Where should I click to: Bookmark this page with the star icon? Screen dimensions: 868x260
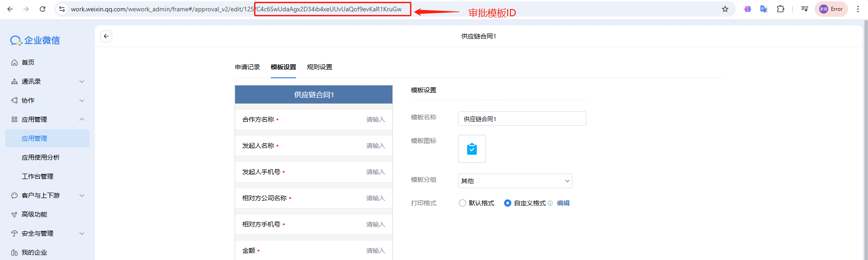click(x=725, y=9)
